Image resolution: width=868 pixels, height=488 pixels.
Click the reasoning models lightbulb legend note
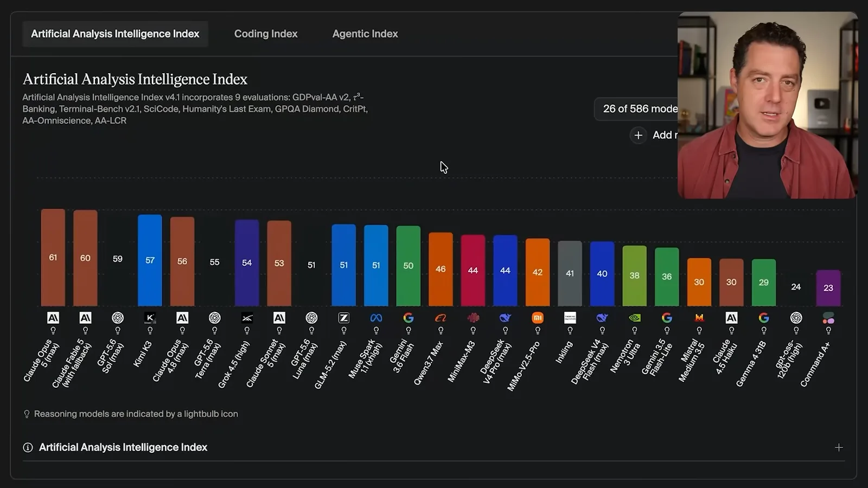tap(131, 414)
